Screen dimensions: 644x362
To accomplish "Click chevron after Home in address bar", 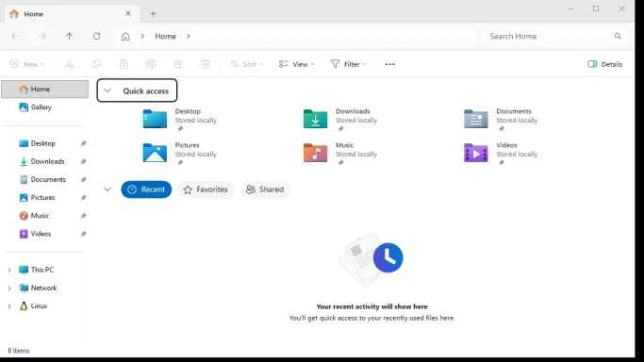I will point(188,36).
